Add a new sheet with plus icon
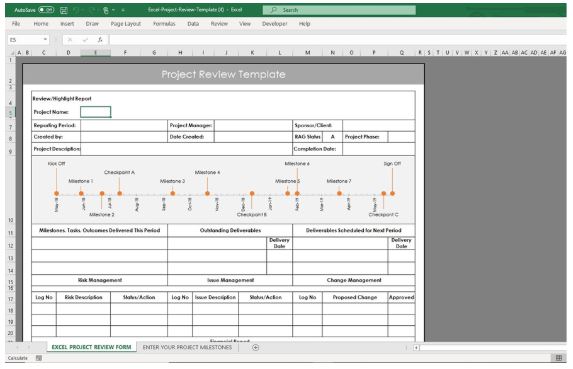The height and width of the screenshot is (369, 573). pos(255,347)
